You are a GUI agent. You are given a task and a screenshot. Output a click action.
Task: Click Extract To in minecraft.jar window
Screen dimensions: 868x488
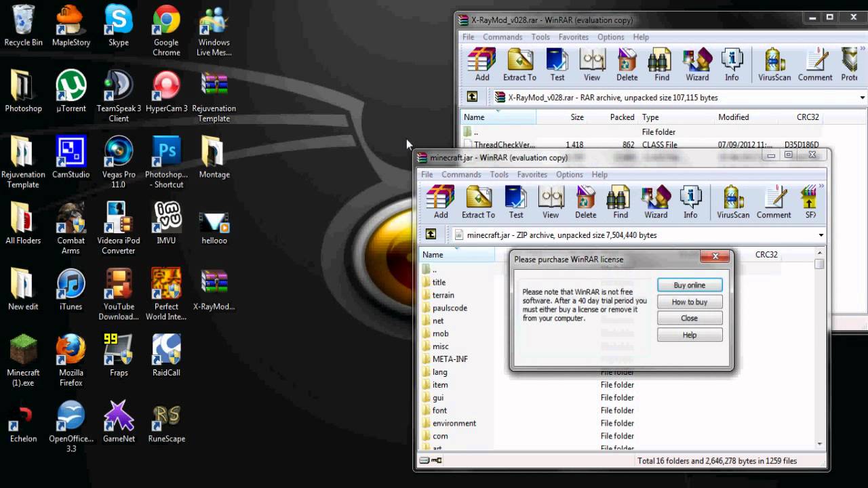(x=478, y=202)
